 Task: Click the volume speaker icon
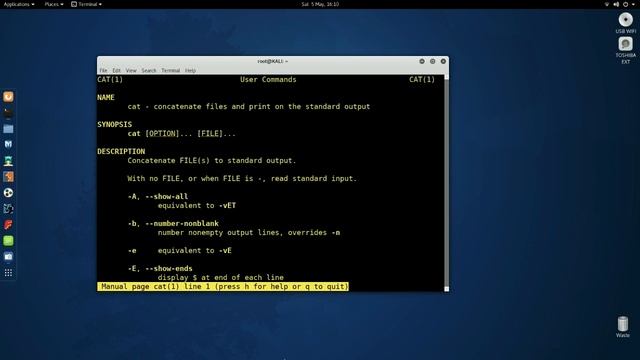pos(616,4)
